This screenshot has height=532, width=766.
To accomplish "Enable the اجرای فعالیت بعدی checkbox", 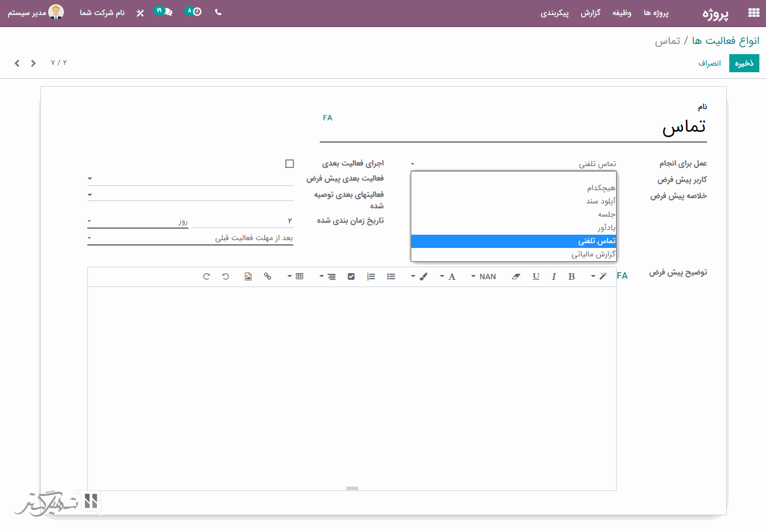I will click(290, 164).
